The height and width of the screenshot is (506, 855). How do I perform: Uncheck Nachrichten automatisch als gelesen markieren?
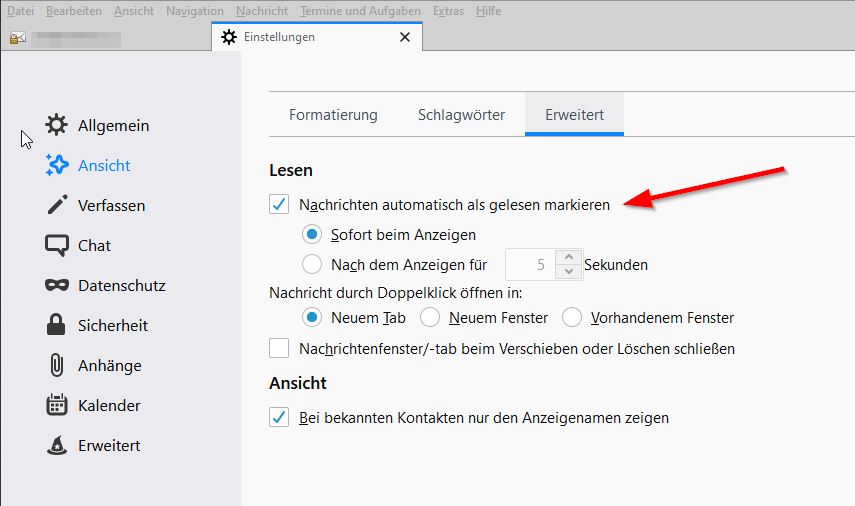(279, 204)
